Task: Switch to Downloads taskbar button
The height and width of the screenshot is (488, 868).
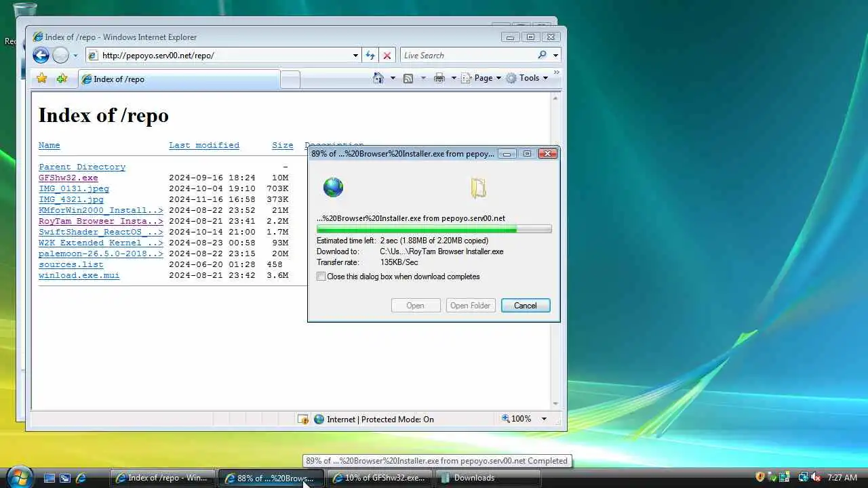Action: [x=488, y=478]
